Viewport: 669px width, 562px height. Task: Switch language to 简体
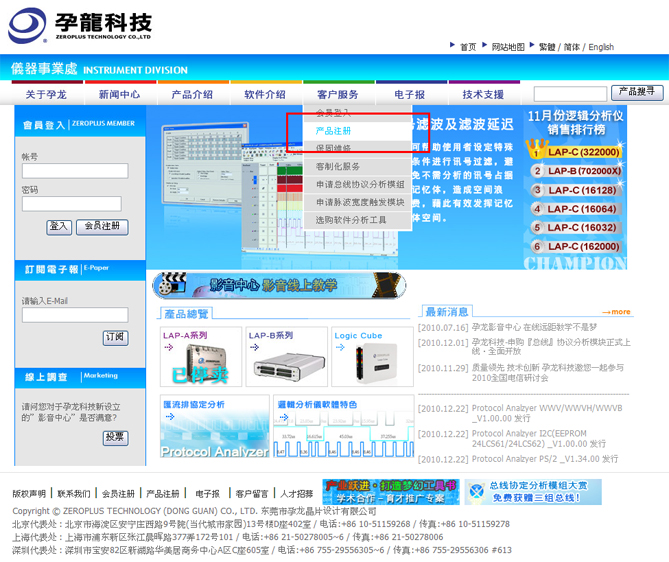[x=572, y=47]
